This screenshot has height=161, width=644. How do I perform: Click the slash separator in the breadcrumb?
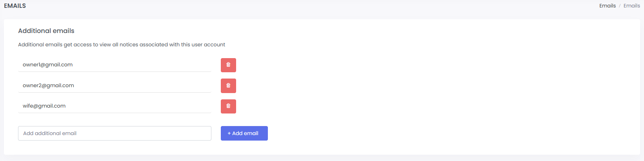[620, 6]
